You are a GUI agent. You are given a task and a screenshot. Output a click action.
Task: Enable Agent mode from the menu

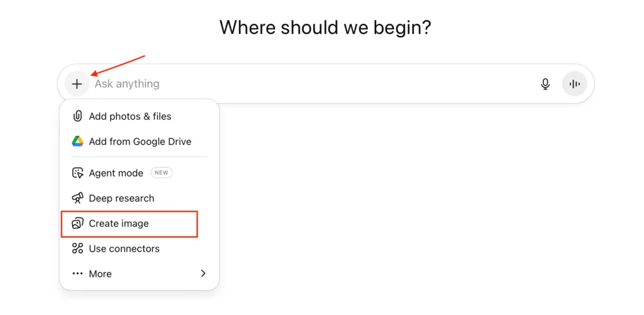[116, 173]
